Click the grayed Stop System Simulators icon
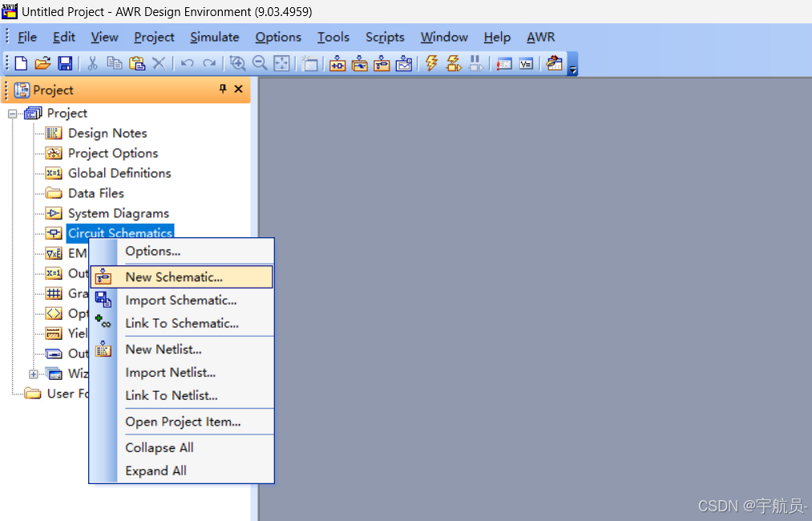This screenshot has width=812, height=521. [x=475, y=63]
